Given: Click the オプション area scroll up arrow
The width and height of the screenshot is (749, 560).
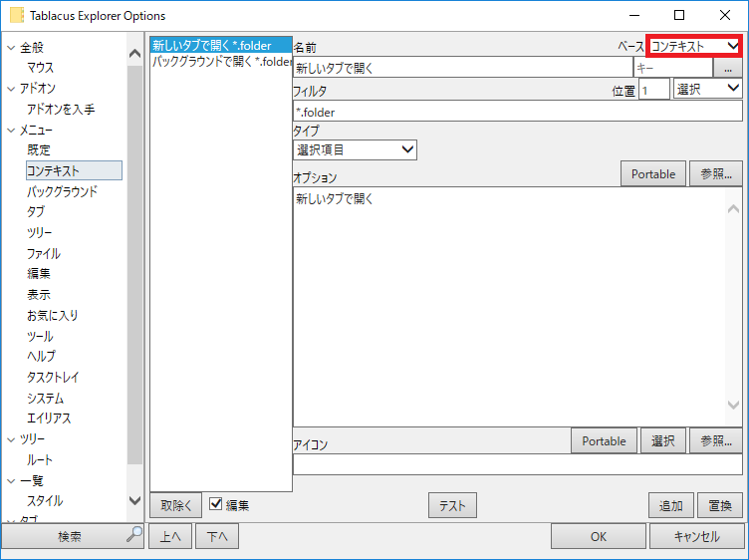Looking at the screenshot, I should (x=733, y=209).
